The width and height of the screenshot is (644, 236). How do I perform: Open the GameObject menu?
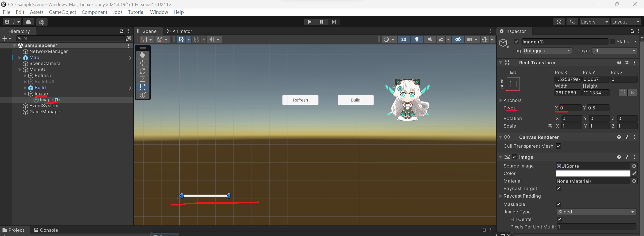click(x=62, y=12)
